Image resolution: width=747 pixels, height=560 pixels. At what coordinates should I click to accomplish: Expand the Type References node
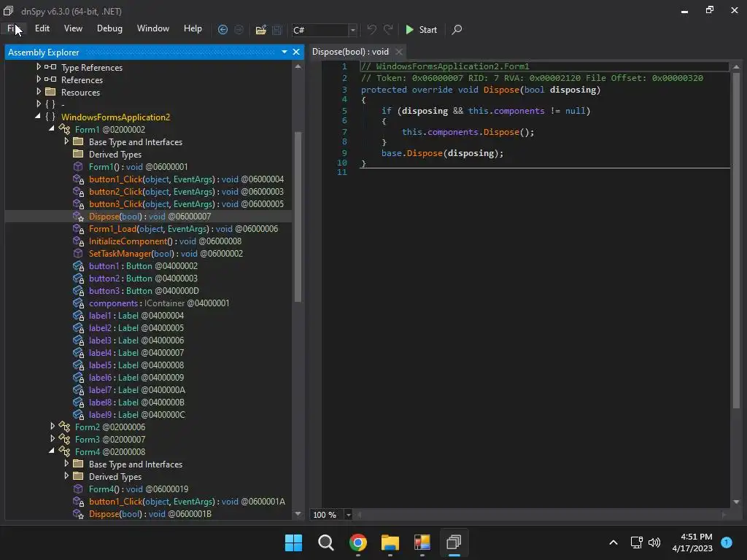[39, 67]
